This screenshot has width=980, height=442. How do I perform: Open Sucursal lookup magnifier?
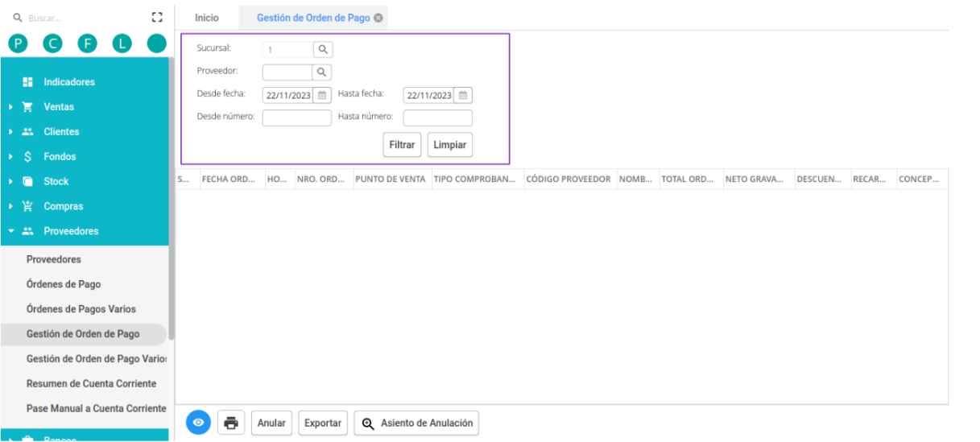coord(323,50)
